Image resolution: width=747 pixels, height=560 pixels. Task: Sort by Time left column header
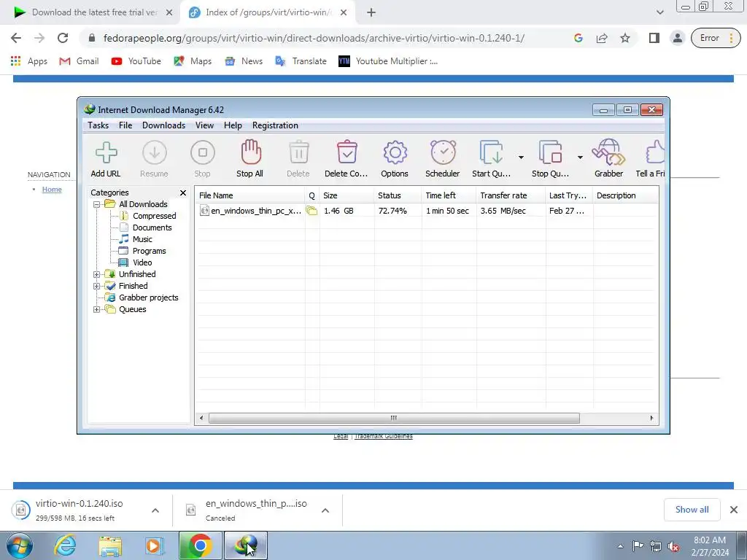click(449, 195)
